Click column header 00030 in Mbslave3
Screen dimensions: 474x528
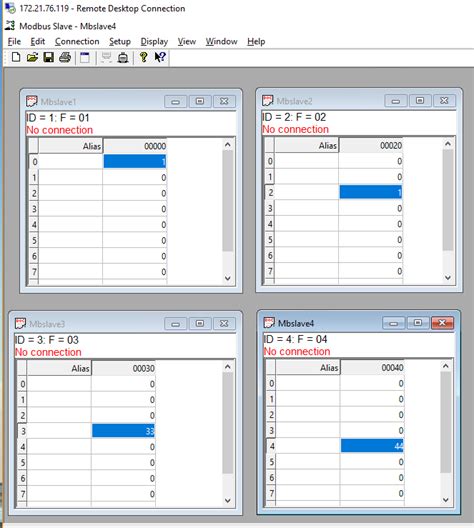point(123,368)
